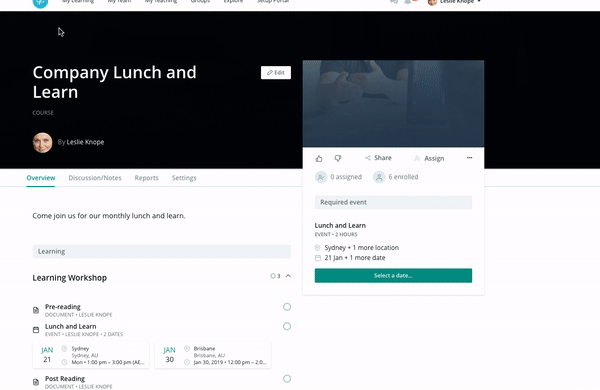
Task: Click the Learning Workshop heading
Action: [70, 278]
